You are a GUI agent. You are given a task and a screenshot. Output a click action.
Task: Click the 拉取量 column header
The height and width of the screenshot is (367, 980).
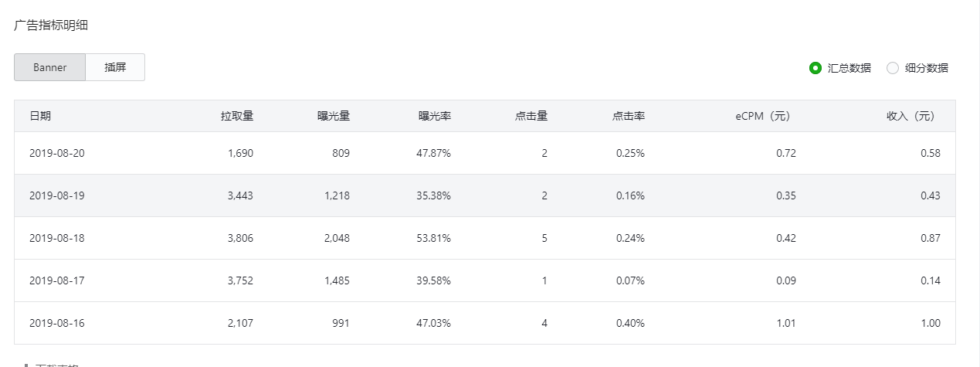coord(236,116)
